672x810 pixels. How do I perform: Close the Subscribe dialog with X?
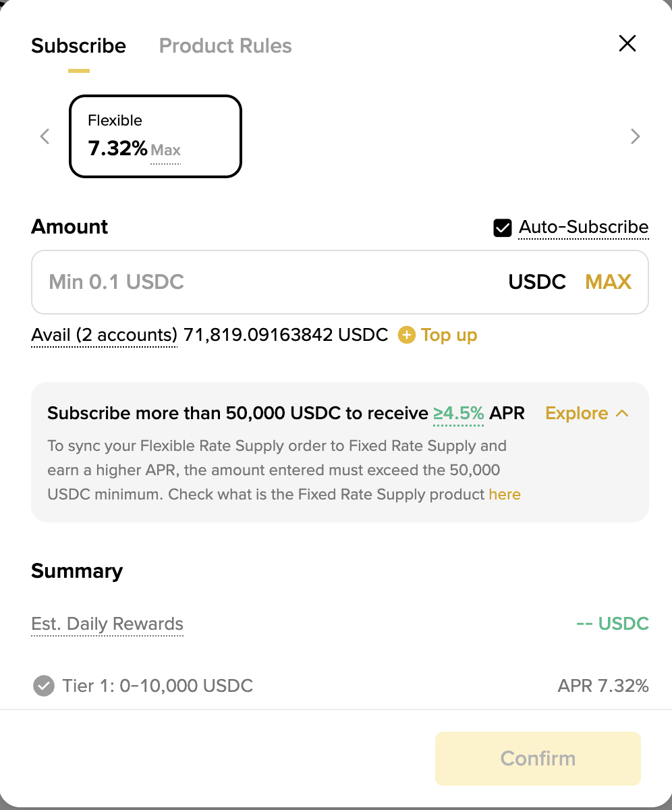[627, 44]
